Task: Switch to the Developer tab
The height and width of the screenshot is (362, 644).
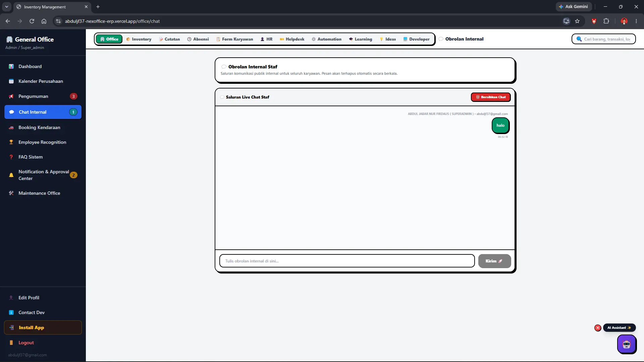Action: 416,39
